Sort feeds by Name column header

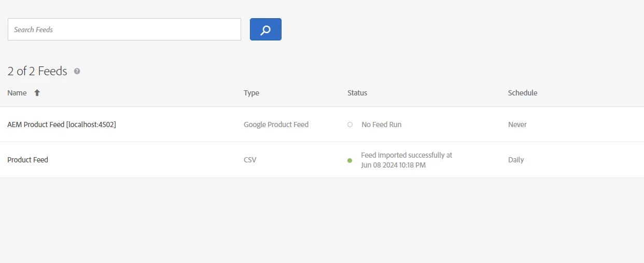point(17,93)
